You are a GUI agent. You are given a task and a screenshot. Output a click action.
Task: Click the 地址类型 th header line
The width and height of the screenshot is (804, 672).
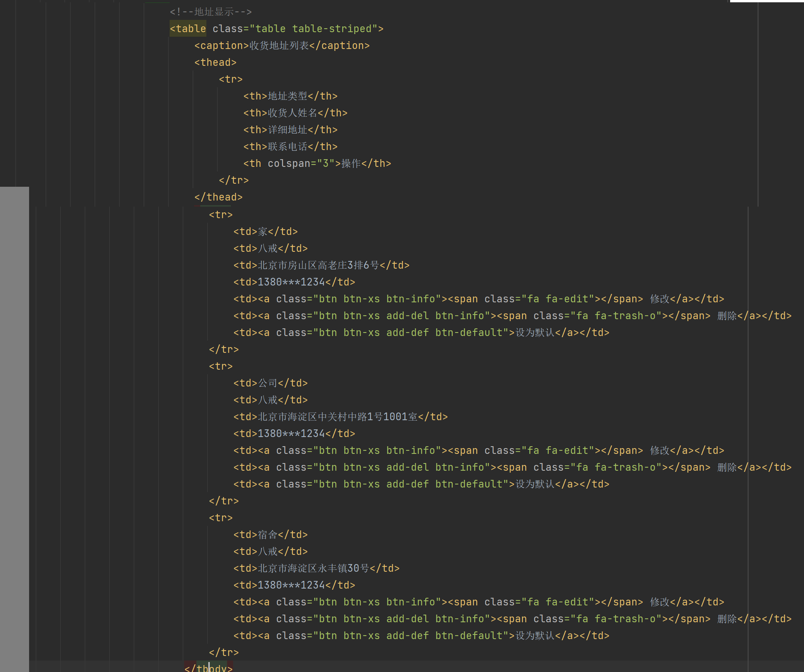pyautogui.click(x=290, y=96)
